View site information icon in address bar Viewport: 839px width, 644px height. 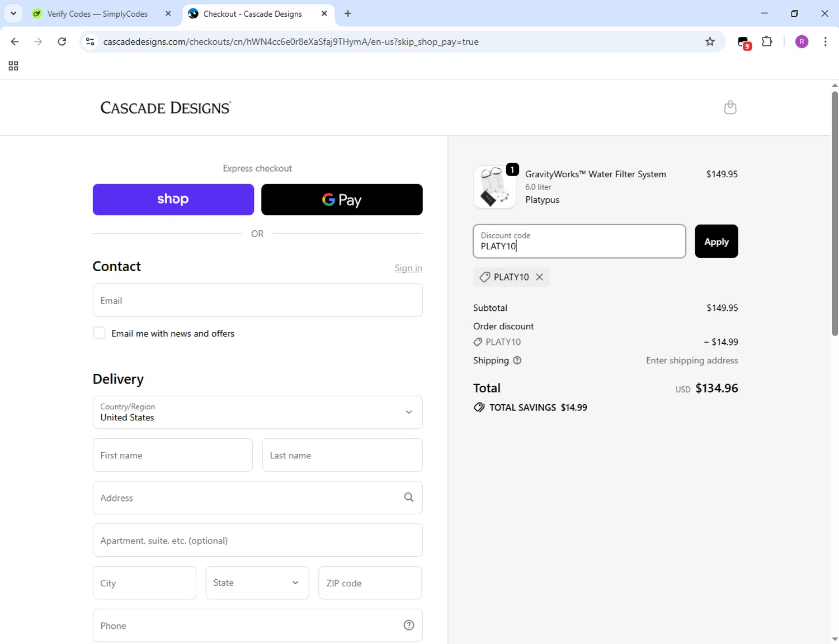(90, 42)
